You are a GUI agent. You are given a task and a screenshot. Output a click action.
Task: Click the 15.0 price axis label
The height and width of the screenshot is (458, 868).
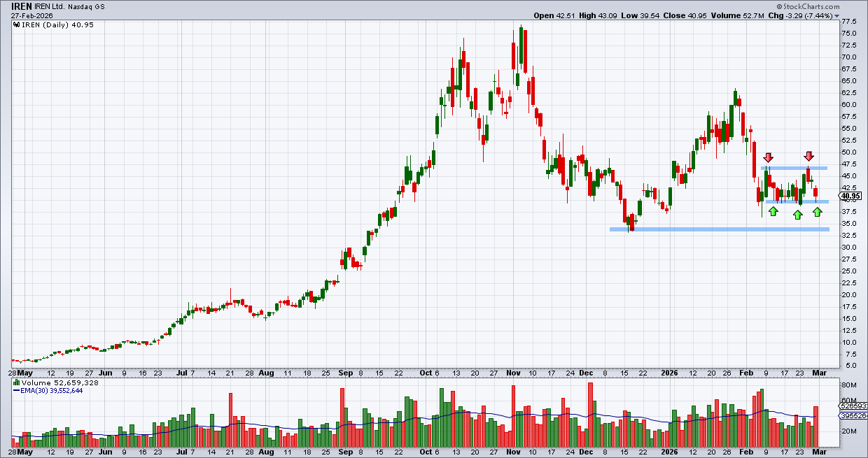click(x=850, y=318)
